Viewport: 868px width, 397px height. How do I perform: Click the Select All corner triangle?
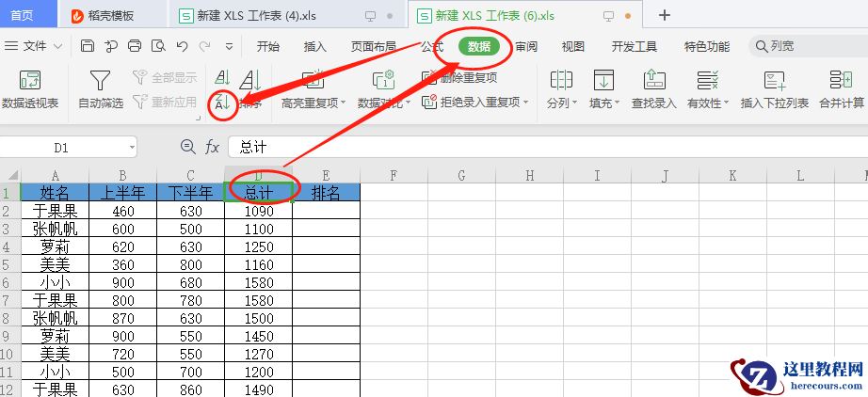(x=11, y=176)
